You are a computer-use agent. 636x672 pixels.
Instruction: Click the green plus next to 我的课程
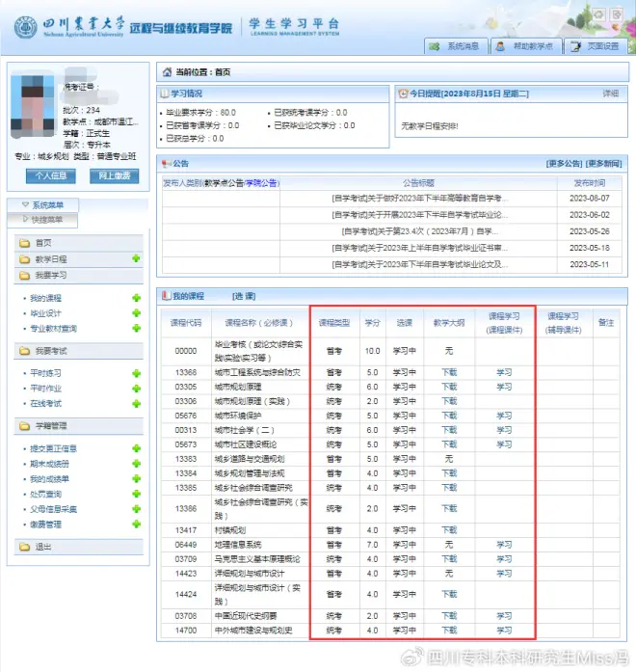coord(136,298)
